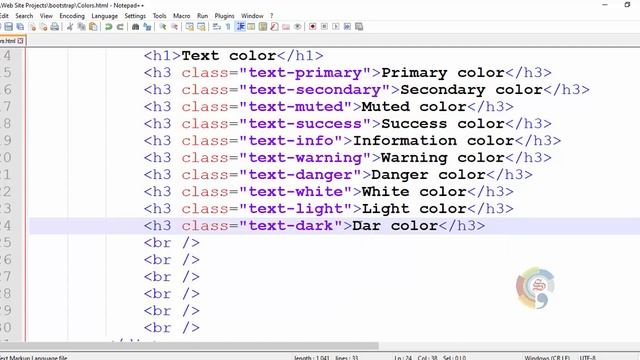Open the Macro menu
Screen dimensions: 640x360
182,16
